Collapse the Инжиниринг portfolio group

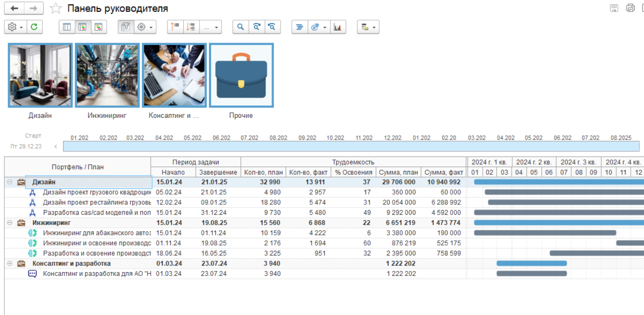(9, 223)
